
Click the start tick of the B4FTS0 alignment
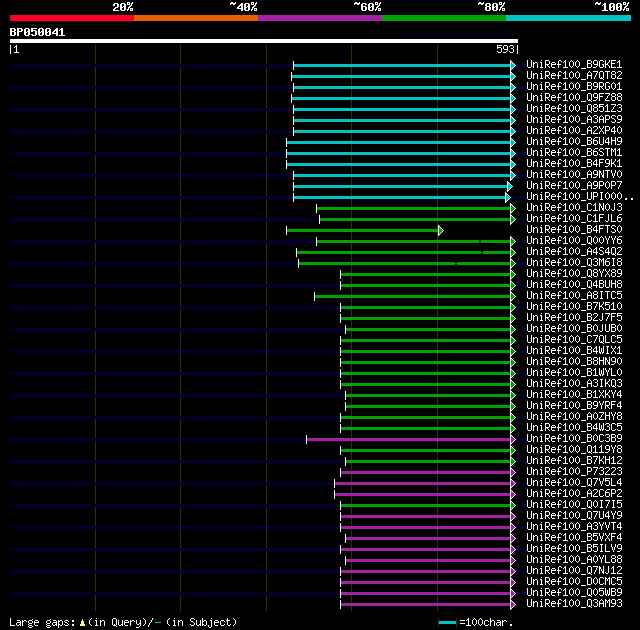pos(287,231)
